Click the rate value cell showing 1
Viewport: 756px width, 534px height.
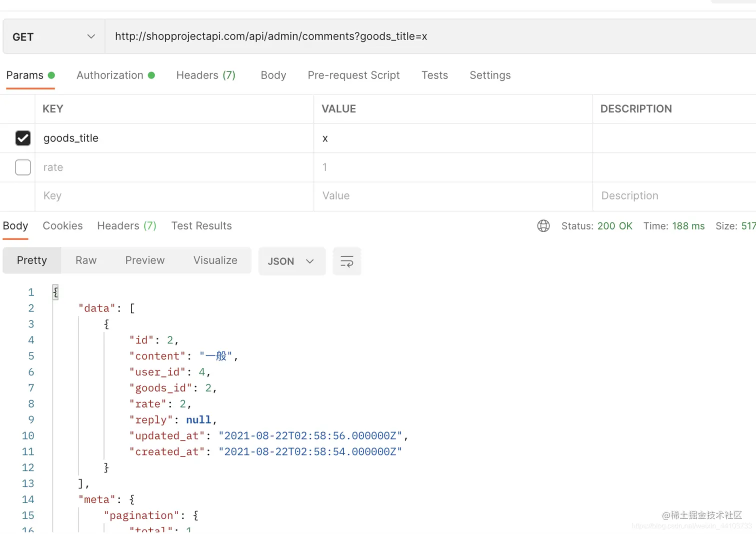[x=453, y=167]
